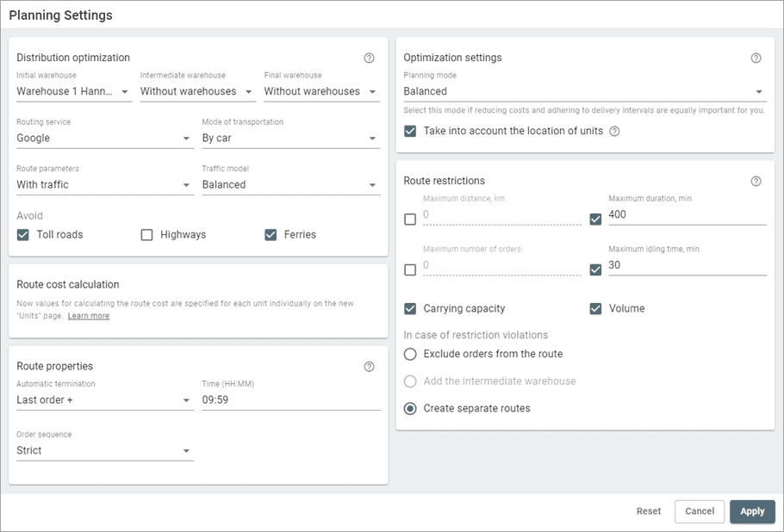Toggle the Ferries checkbox
This screenshot has width=784, height=532.
click(271, 235)
